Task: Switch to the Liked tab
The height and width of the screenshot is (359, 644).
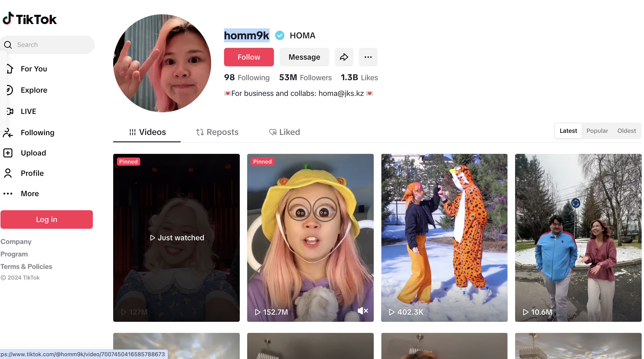Action: coord(285,132)
